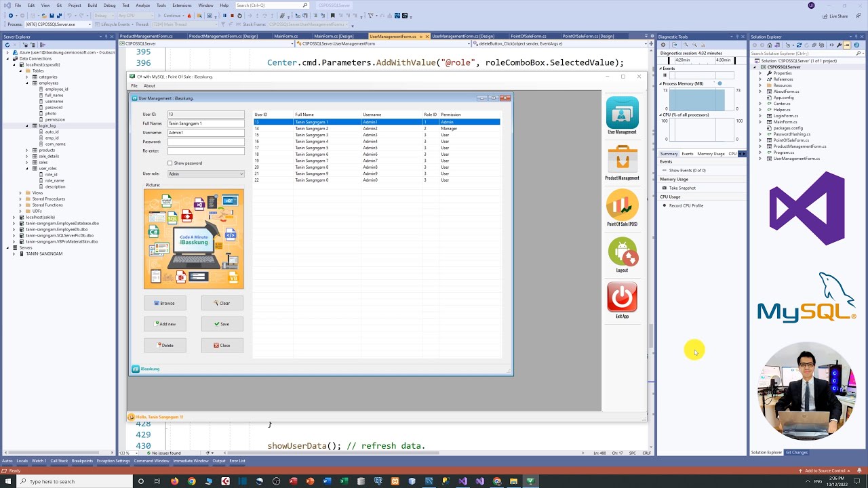Click the Browse button
Image resolution: width=868 pixels, height=488 pixels.
click(x=165, y=303)
